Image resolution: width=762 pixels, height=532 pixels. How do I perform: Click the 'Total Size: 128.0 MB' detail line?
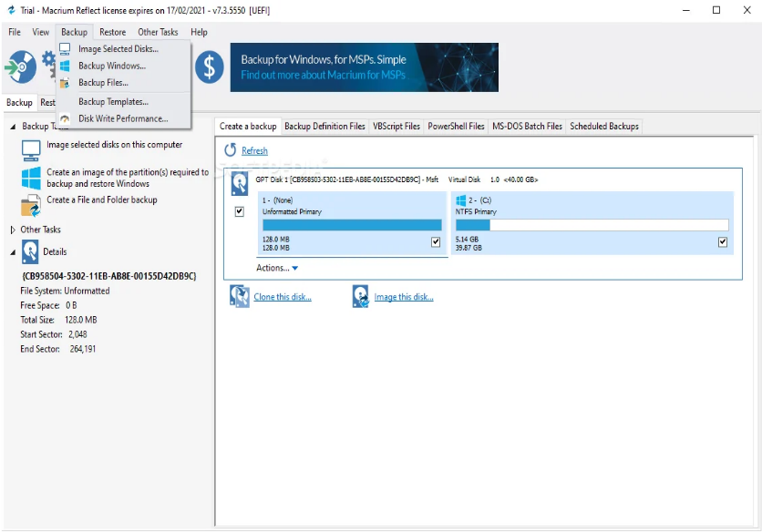[x=59, y=320]
